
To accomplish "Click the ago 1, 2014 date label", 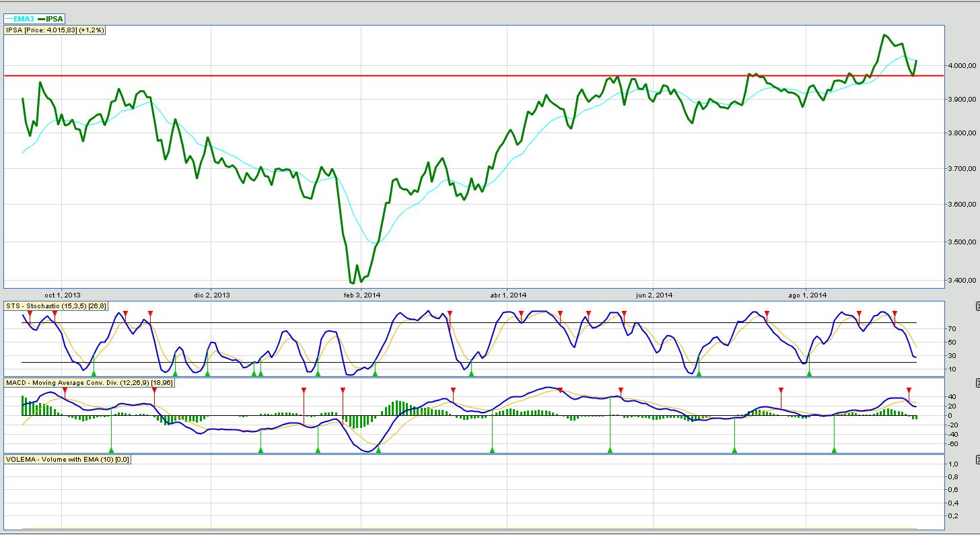I will (809, 295).
